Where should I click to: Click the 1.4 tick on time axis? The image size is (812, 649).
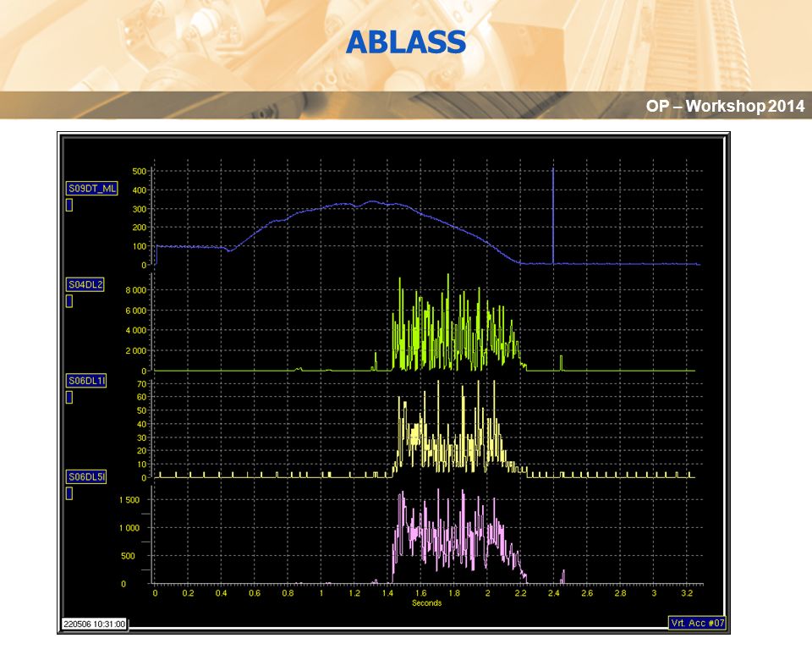(387, 593)
